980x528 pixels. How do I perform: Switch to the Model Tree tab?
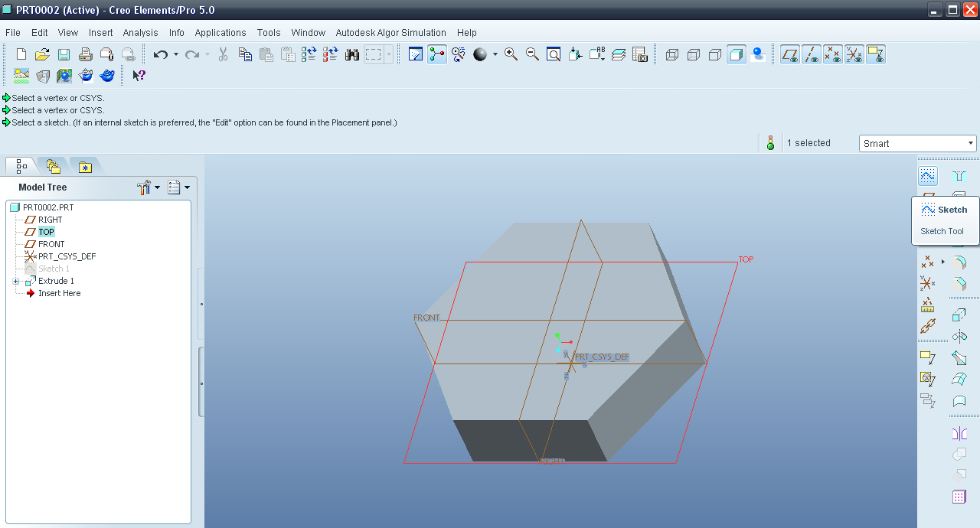click(x=21, y=166)
